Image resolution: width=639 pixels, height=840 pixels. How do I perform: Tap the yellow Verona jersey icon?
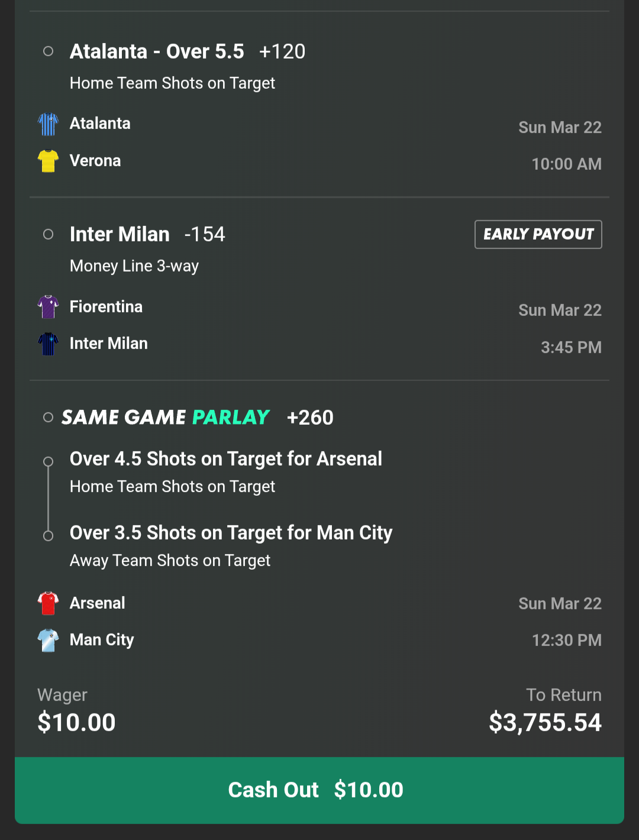click(x=48, y=161)
